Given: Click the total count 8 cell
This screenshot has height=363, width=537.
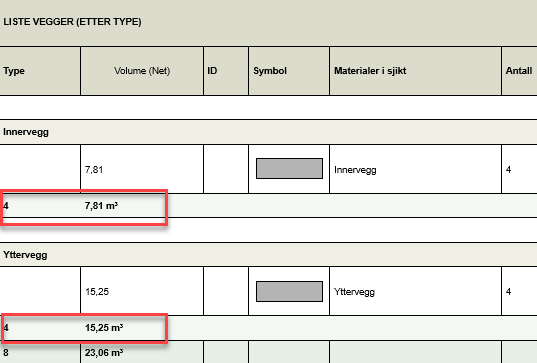Looking at the screenshot, I should pyautogui.click(x=40, y=352).
